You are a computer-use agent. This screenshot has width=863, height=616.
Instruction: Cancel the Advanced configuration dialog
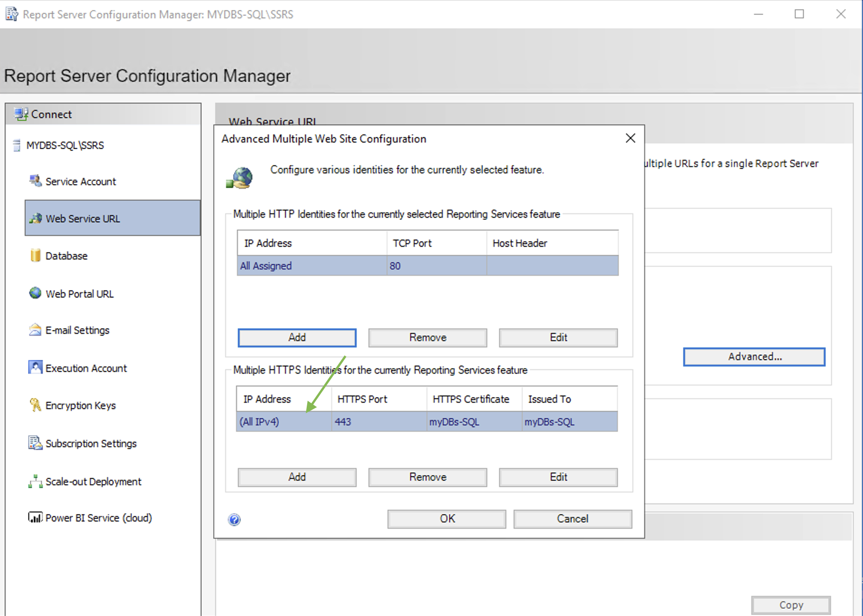(573, 519)
